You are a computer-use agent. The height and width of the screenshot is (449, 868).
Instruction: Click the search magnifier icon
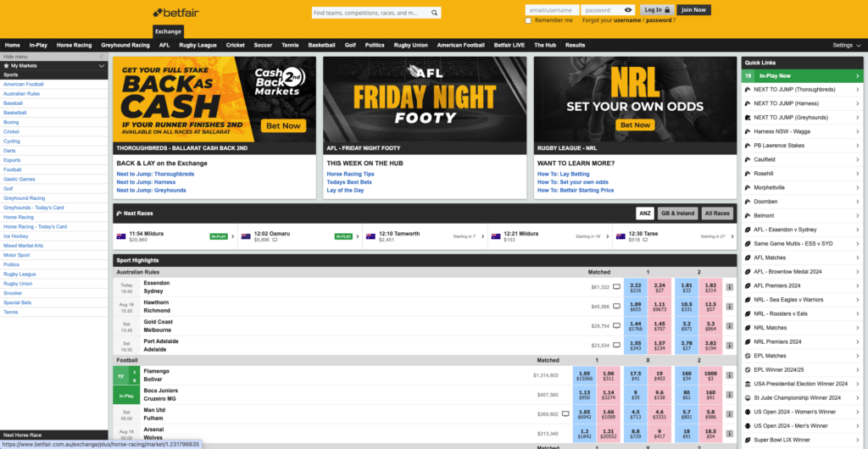[x=433, y=13]
